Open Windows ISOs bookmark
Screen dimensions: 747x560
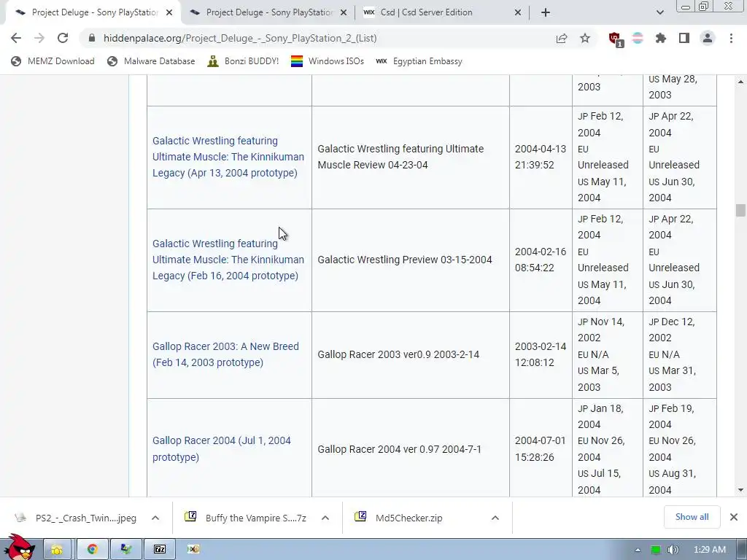pos(328,61)
